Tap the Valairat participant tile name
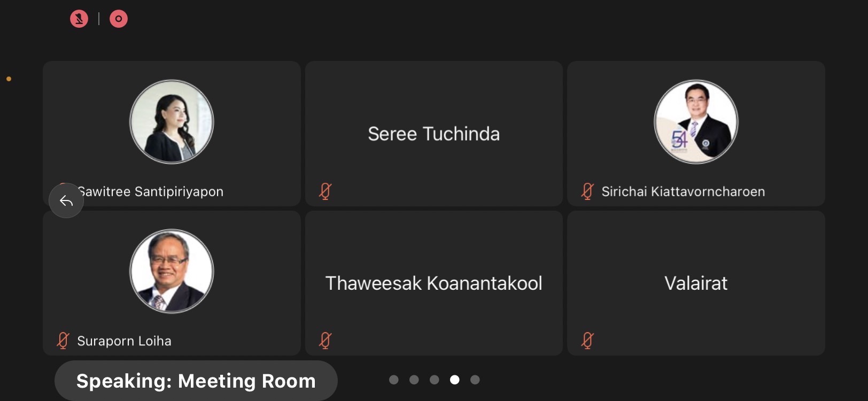 [696, 283]
